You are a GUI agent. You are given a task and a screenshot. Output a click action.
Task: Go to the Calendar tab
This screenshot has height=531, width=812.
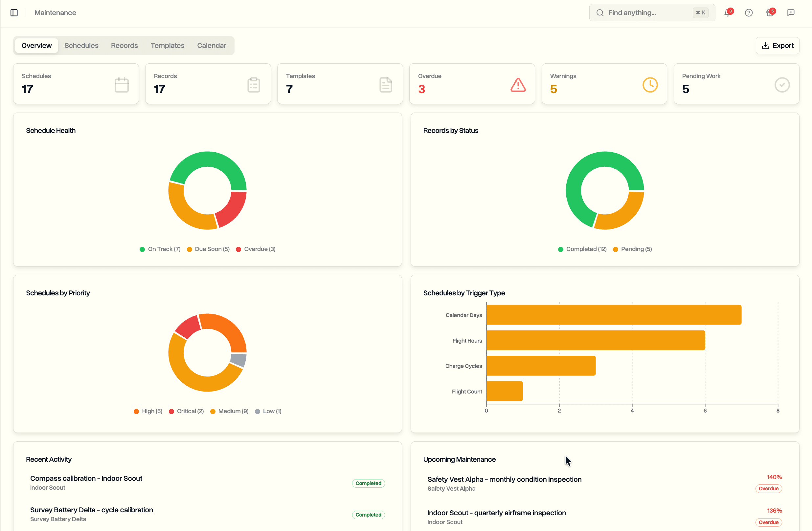pyautogui.click(x=212, y=46)
